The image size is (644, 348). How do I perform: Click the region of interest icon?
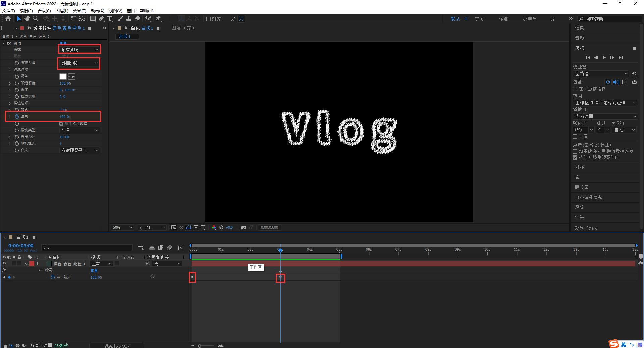point(196,227)
